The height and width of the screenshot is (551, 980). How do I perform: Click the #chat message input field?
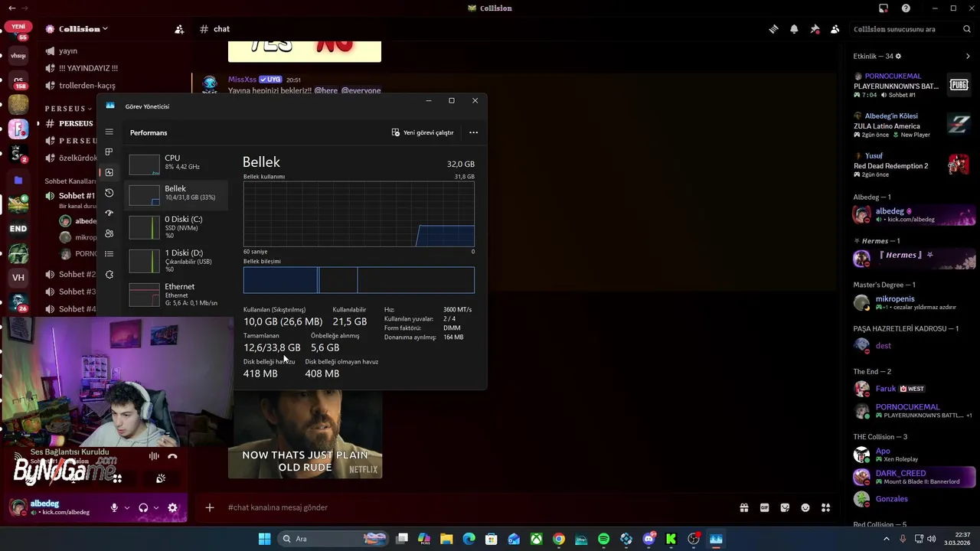tap(475, 507)
